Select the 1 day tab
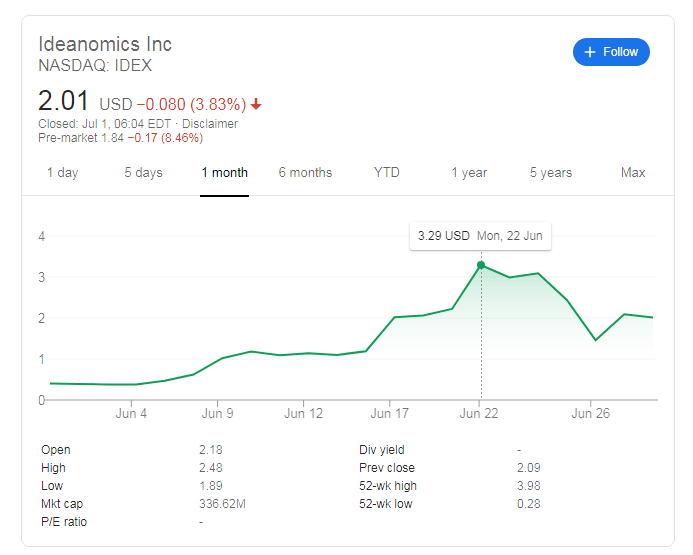This screenshot has width=693, height=555. pos(62,173)
